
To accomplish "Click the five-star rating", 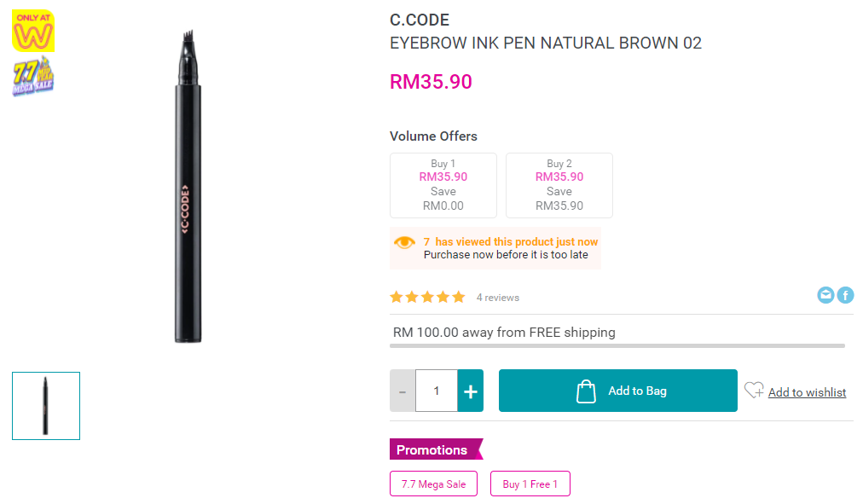I will pos(427,298).
